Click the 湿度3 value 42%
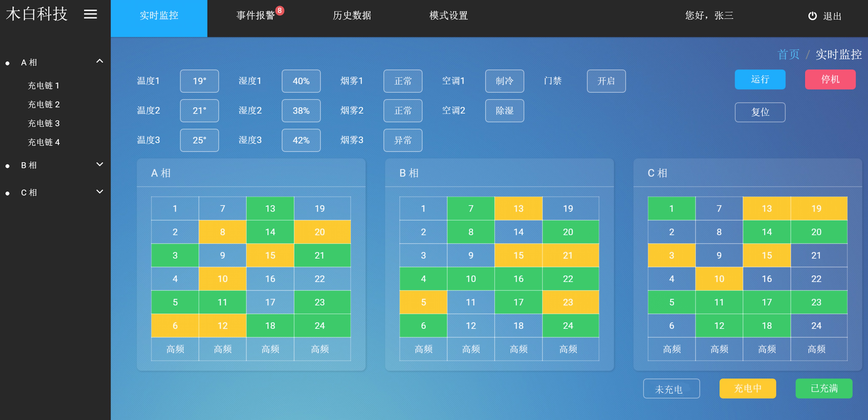 (301, 140)
